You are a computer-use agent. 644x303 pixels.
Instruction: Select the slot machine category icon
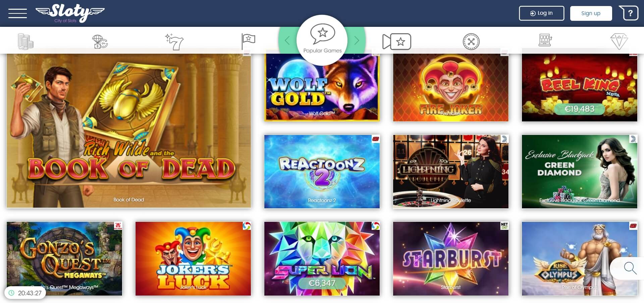click(x=545, y=40)
